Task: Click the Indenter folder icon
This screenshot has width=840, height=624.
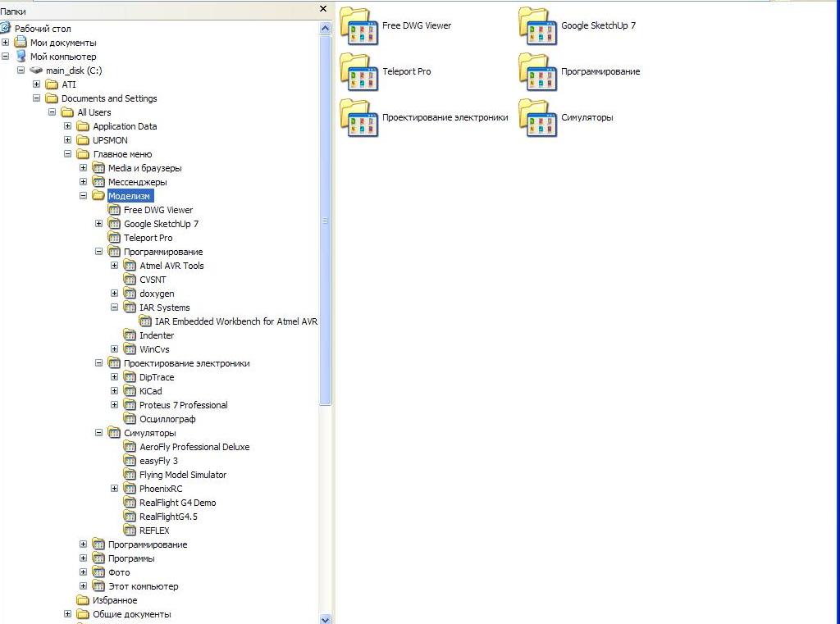Action: click(130, 335)
